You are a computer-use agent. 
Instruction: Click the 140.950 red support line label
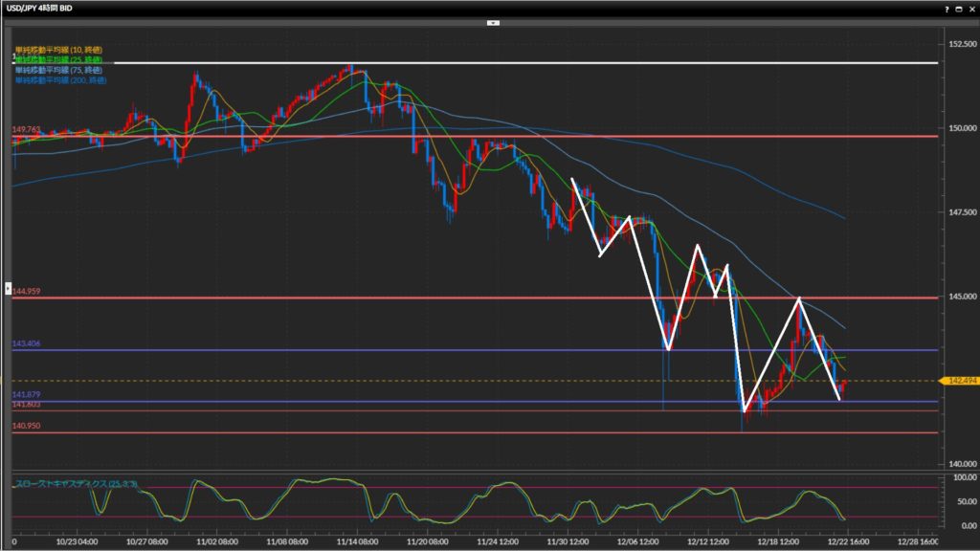click(x=27, y=426)
